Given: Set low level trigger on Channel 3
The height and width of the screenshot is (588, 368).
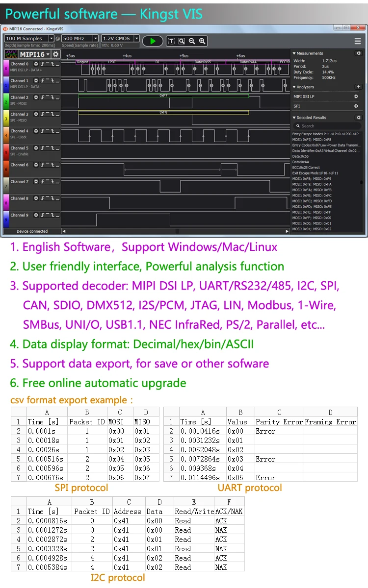Looking at the screenshot, I should pos(58,114).
